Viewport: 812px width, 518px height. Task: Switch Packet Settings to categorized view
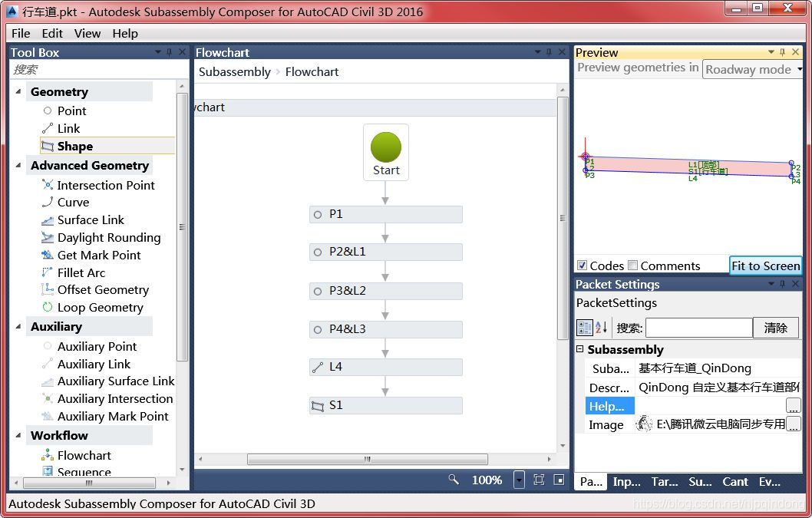click(x=585, y=328)
